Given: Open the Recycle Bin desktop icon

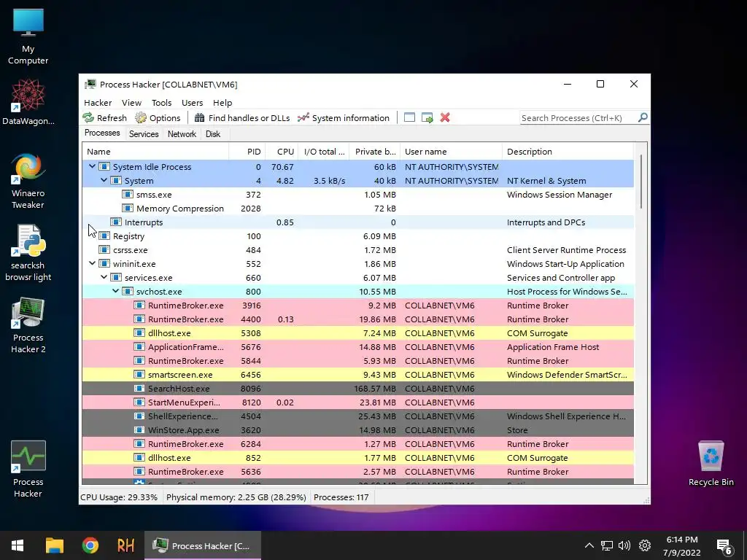Looking at the screenshot, I should (711, 464).
